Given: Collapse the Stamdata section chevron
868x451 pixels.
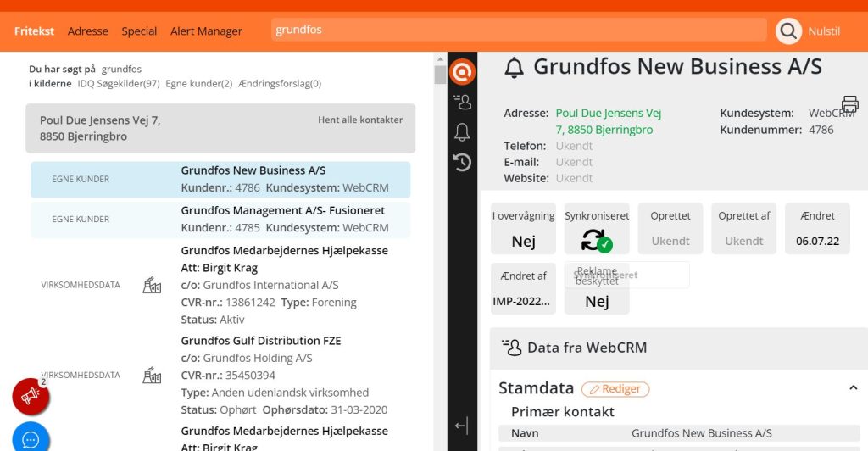Looking at the screenshot, I should [853, 388].
